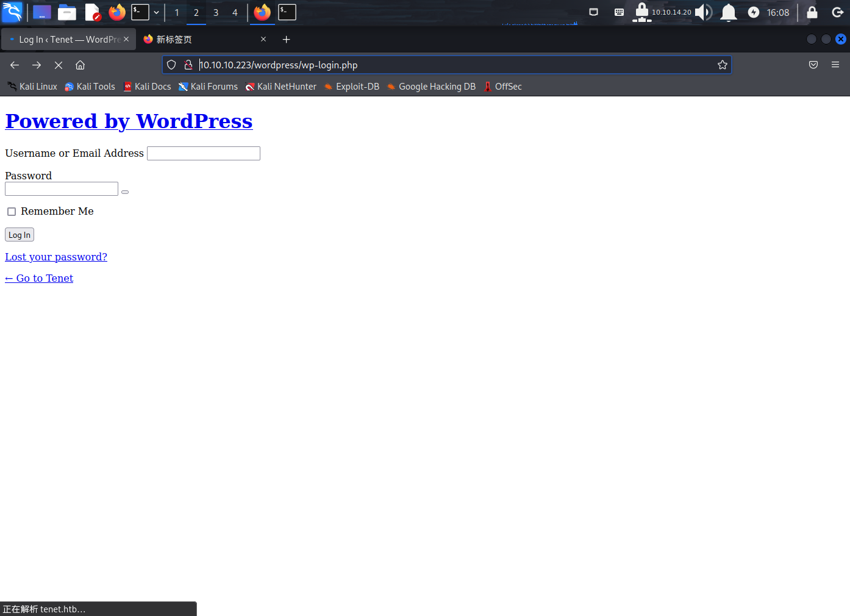Go to the browser home page

click(x=80, y=65)
